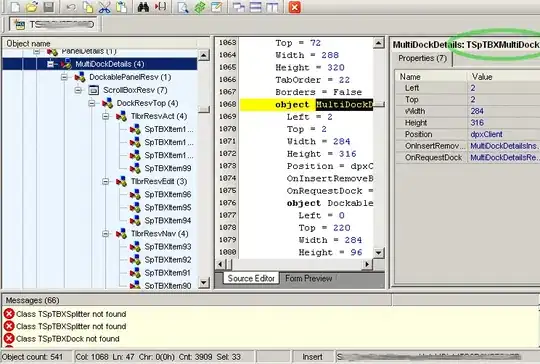540x364 pixels.
Task: Select SpTBXItem99 in the object tree
Action: (x=168, y=168)
